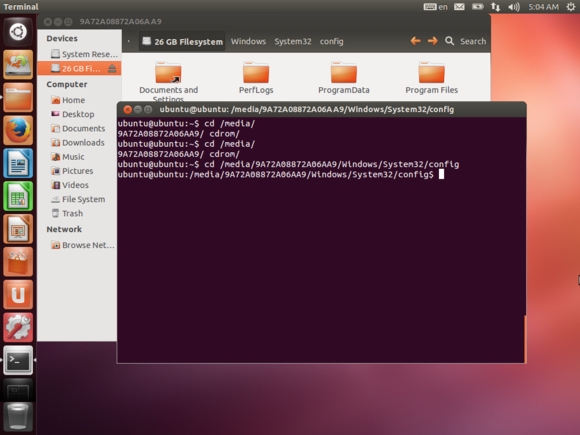Open the Ubuntu Dash home launcher
Screen dimensions: 580x435
pyautogui.click(x=18, y=31)
